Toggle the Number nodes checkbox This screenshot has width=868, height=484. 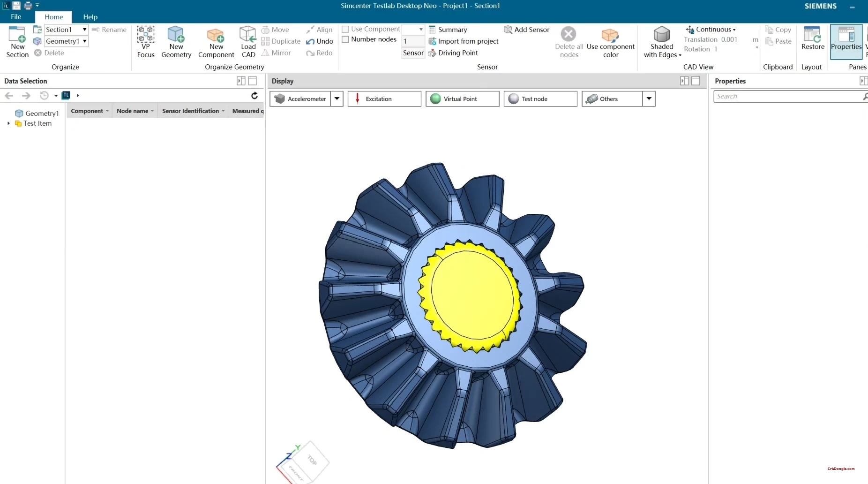tap(345, 39)
